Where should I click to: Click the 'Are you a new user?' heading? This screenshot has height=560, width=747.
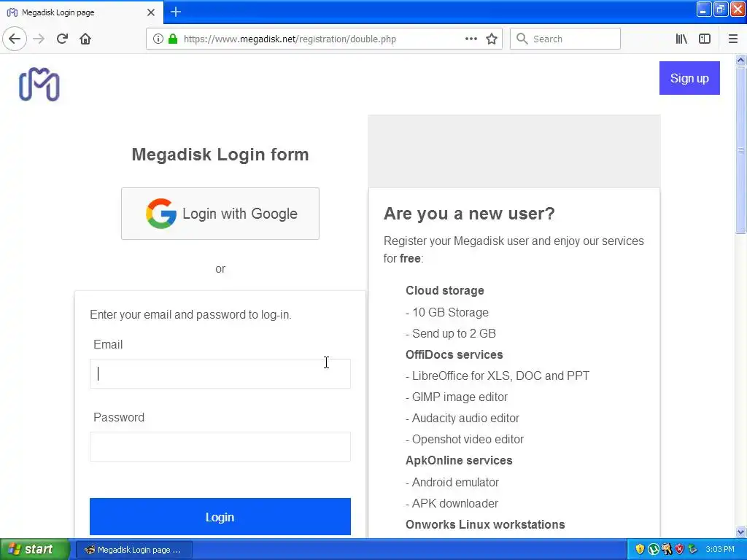[x=469, y=214]
